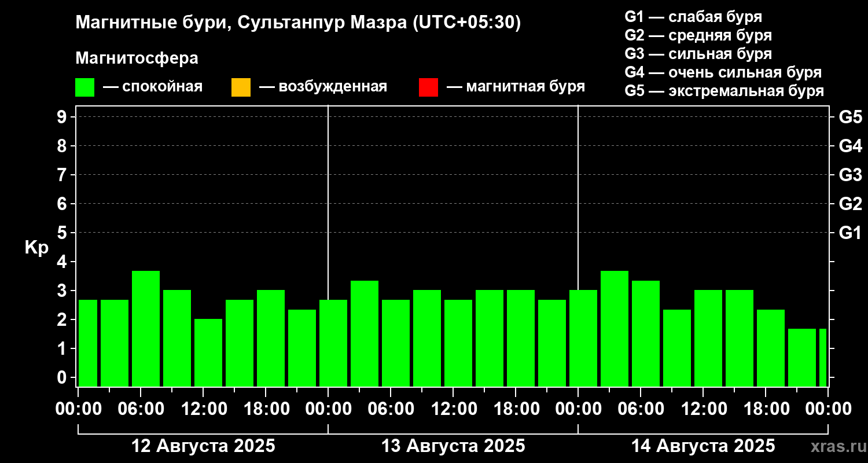The width and height of the screenshot is (868, 463).
Task: Click the 'Kp' axis title
Action: (36, 248)
